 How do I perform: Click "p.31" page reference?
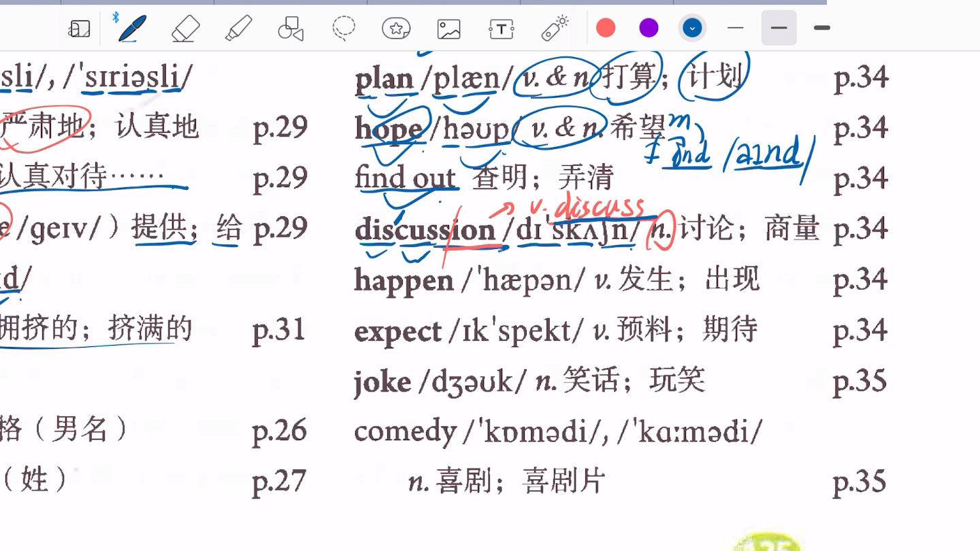(x=280, y=331)
